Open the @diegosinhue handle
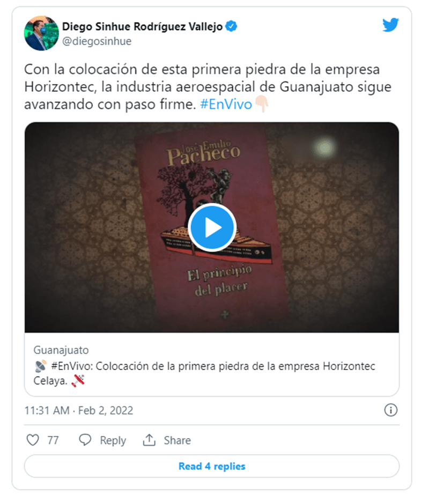The width and height of the screenshot is (429, 504). [97, 41]
